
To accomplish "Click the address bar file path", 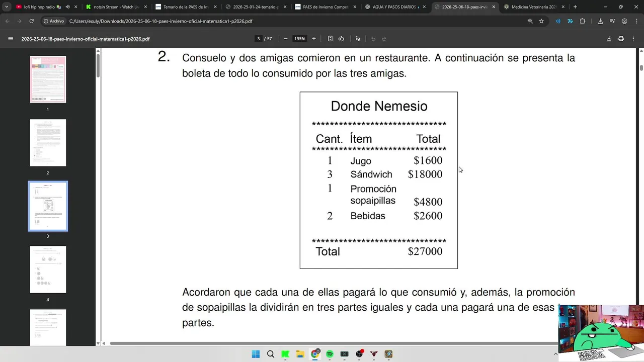I will pyautogui.click(x=160, y=21).
